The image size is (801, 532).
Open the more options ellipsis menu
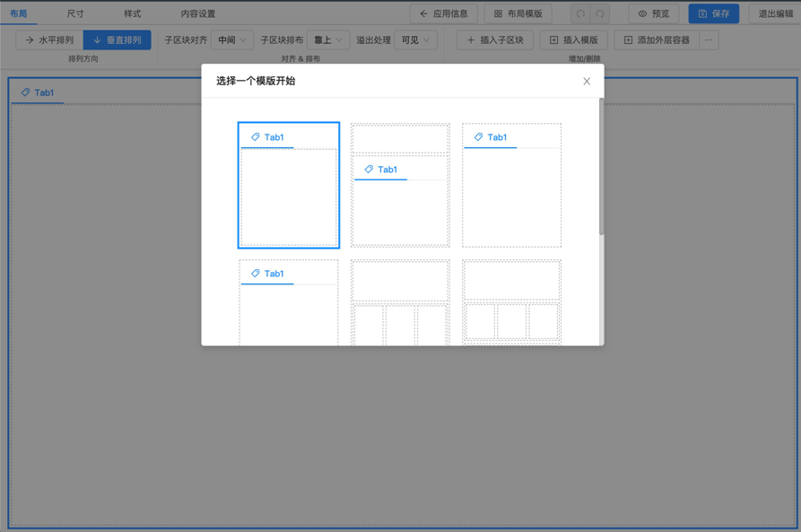[x=709, y=39]
